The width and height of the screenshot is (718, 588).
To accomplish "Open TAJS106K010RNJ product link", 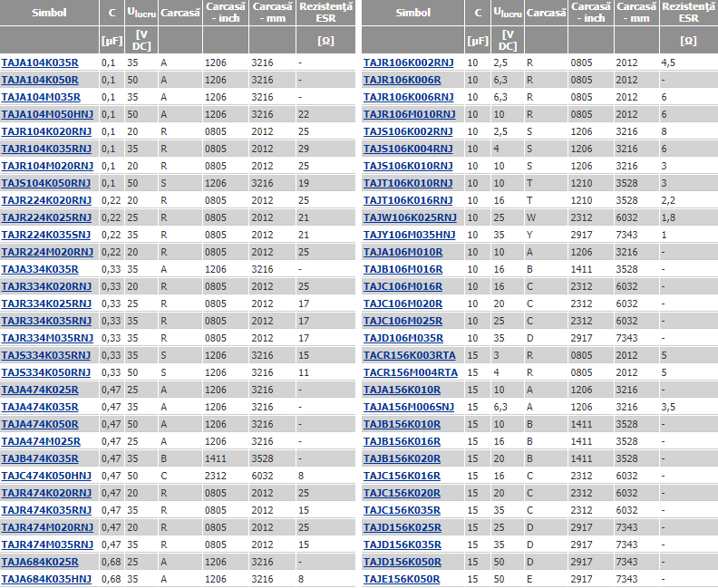I will pyautogui.click(x=408, y=166).
